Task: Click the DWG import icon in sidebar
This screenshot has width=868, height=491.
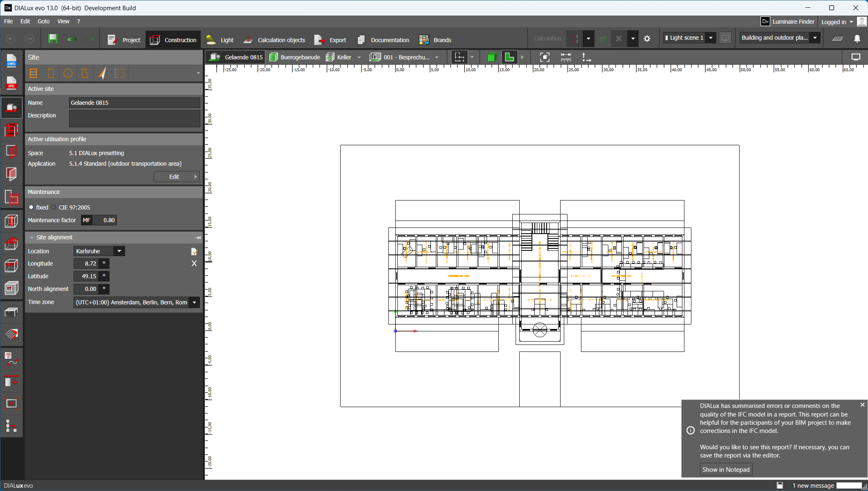Action: [x=11, y=61]
